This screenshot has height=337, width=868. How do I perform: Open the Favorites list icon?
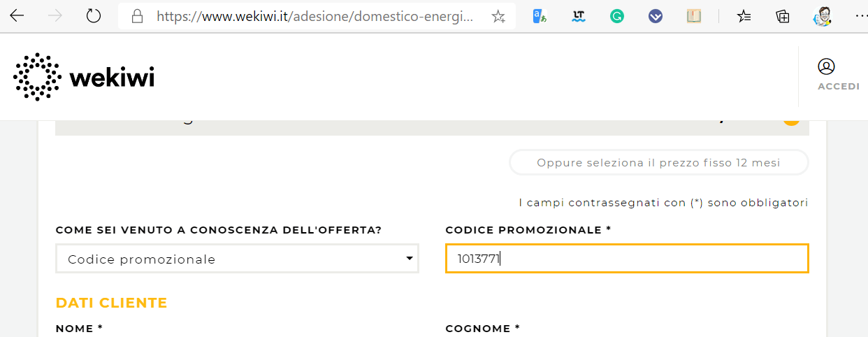pos(744,16)
